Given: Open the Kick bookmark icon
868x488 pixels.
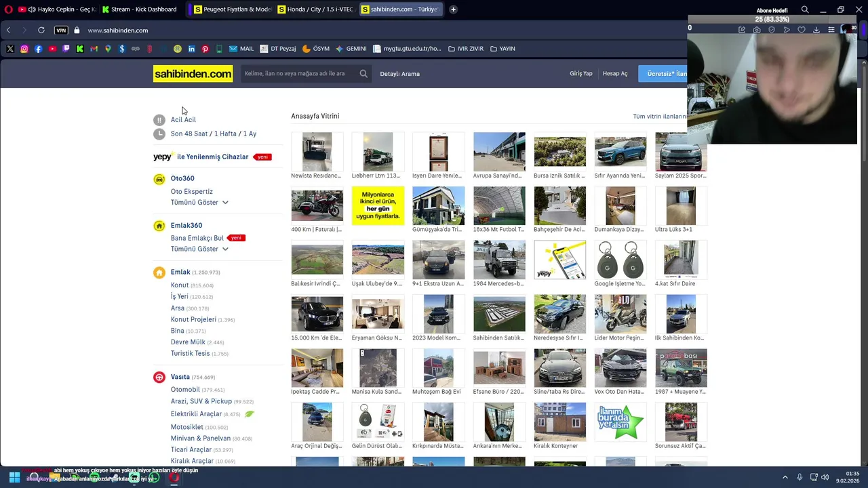Looking at the screenshot, I should pos(80,49).
